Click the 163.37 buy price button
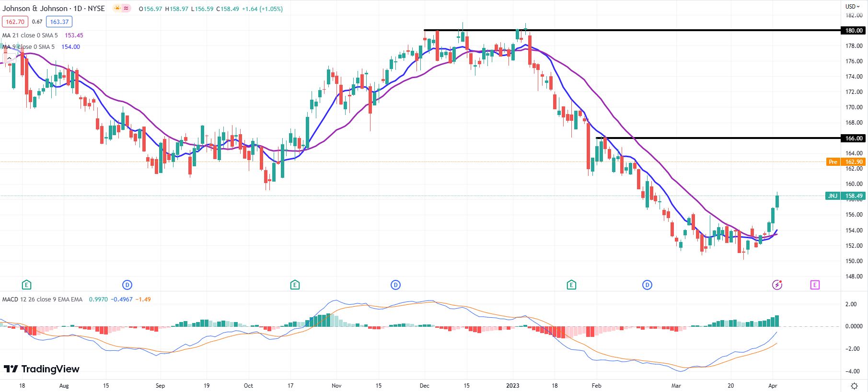The image size is (868, 392). [59, 22]
